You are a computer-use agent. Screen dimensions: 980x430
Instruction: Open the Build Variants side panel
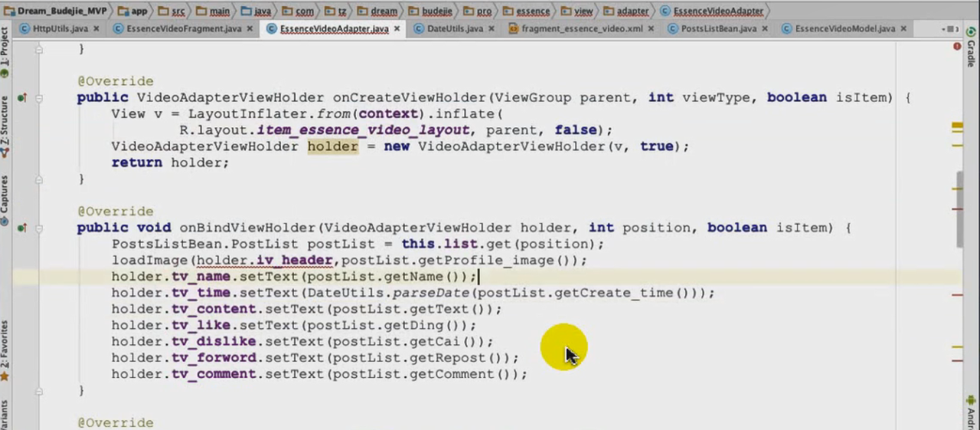[x=5, y=415]
